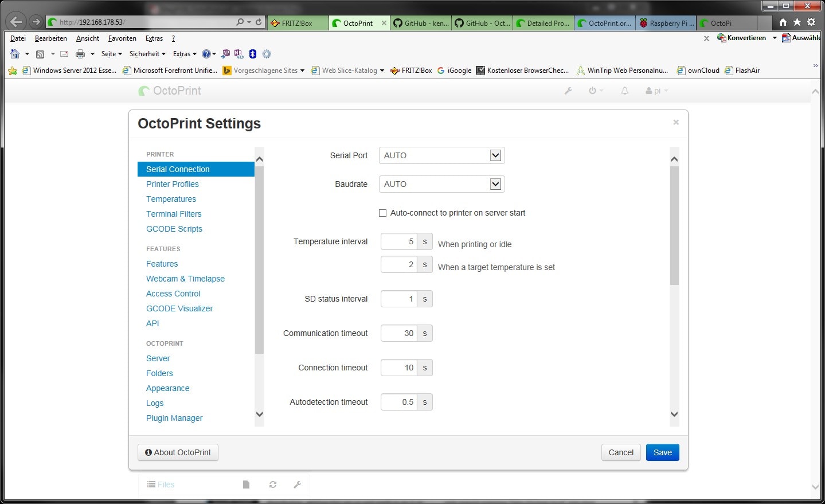825x504 pixels.
Task: Click the Send to OneNote icon
Action: [226, 54]
